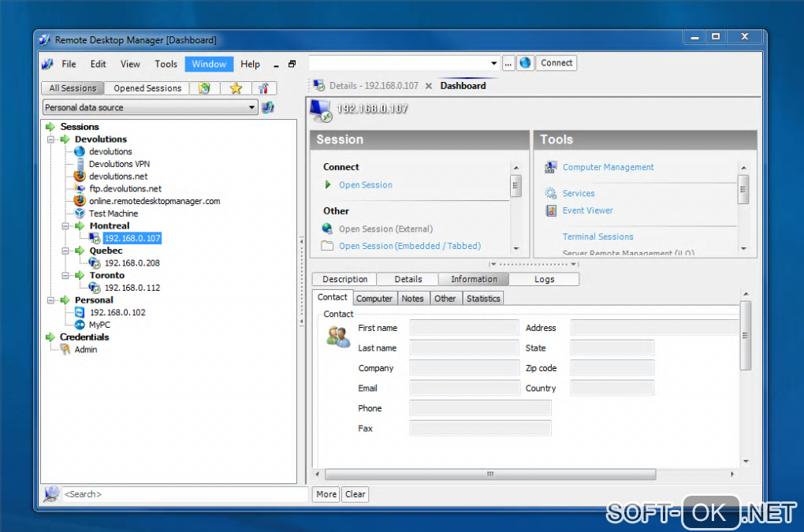804x532 pixels.
Task: Click the Services gear icon
Action: pos(551,193)
